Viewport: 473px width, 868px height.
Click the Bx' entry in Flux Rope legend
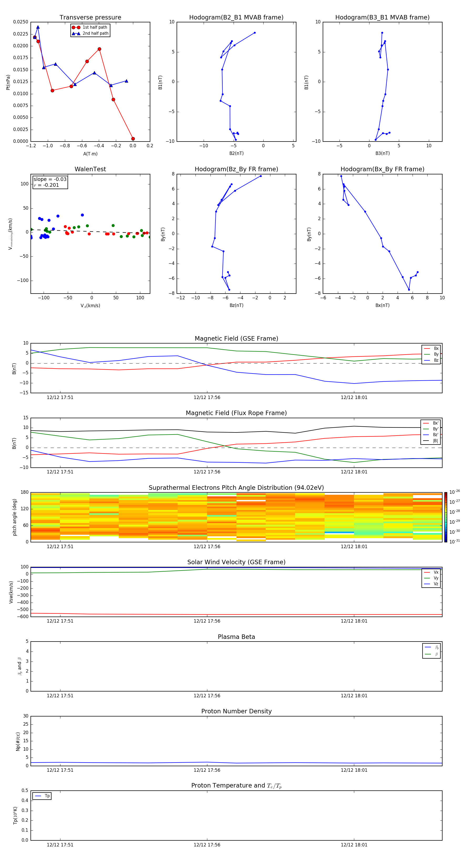pyautogui.click(x=431, y=423)
